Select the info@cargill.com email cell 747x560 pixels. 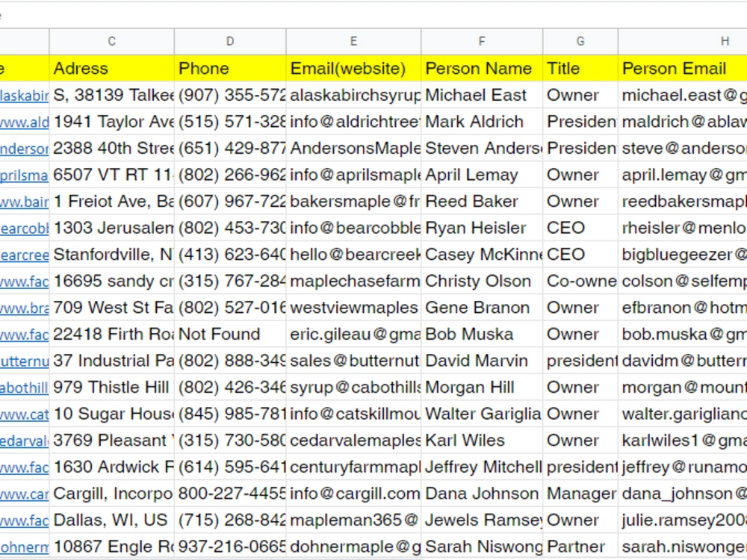tap(353, 494)
